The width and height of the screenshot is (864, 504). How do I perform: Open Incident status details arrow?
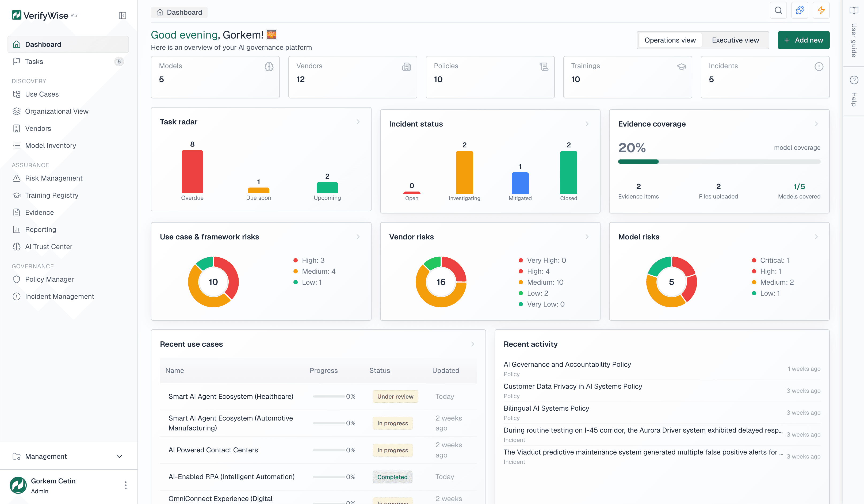coord(587,124)
